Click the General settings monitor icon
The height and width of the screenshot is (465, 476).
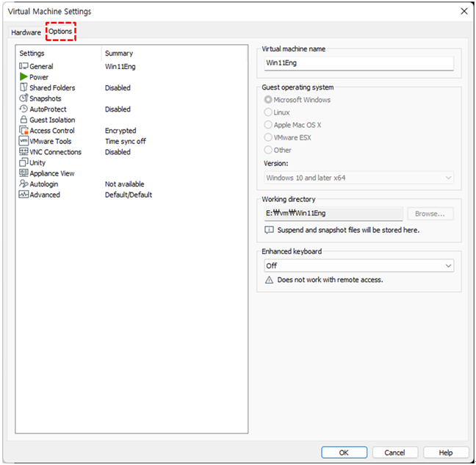coord(24,66)
